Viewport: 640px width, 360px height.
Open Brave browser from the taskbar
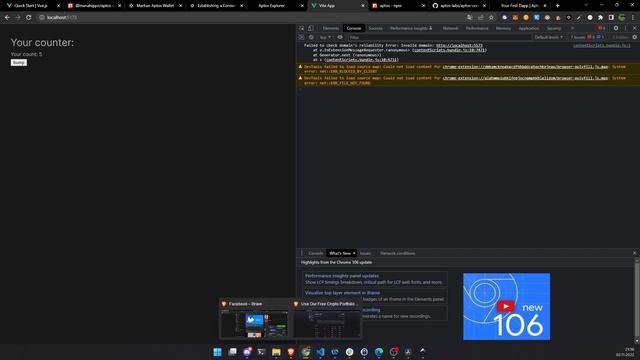click(291, 352)
